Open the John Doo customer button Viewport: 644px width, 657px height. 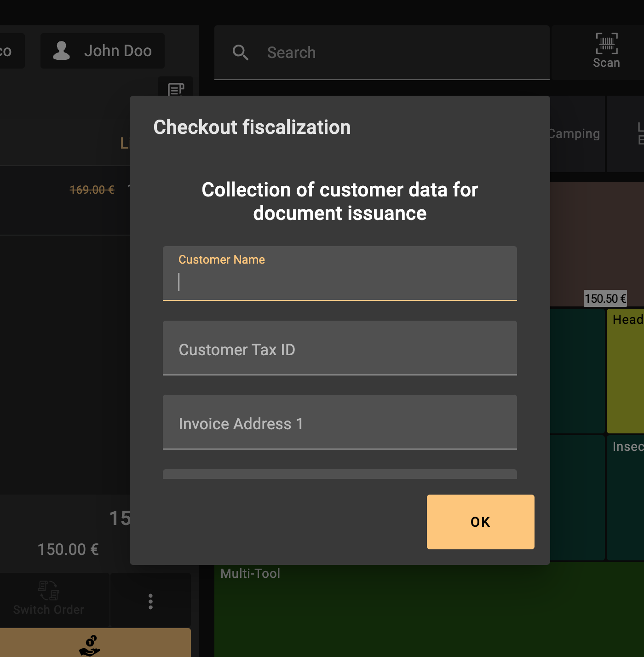[x=103, y=51]
